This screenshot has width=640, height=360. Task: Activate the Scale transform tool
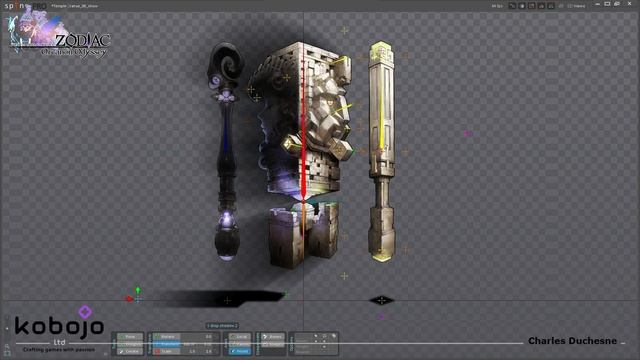click(x=166, y=351)
